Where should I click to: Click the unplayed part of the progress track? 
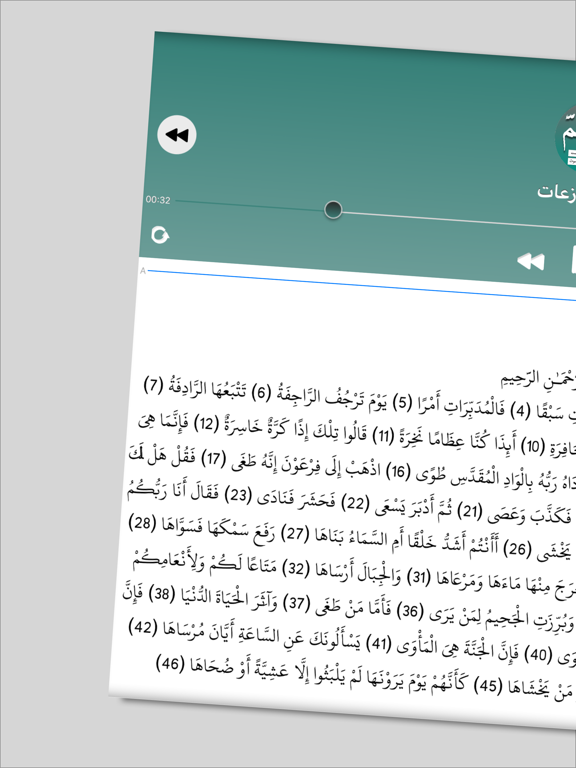point(459,220)
